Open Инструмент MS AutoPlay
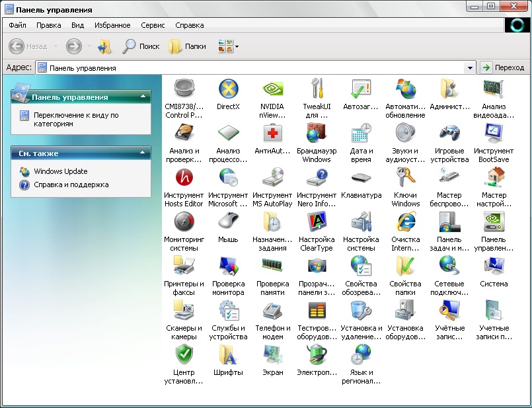532x408 pixels. 272,187
